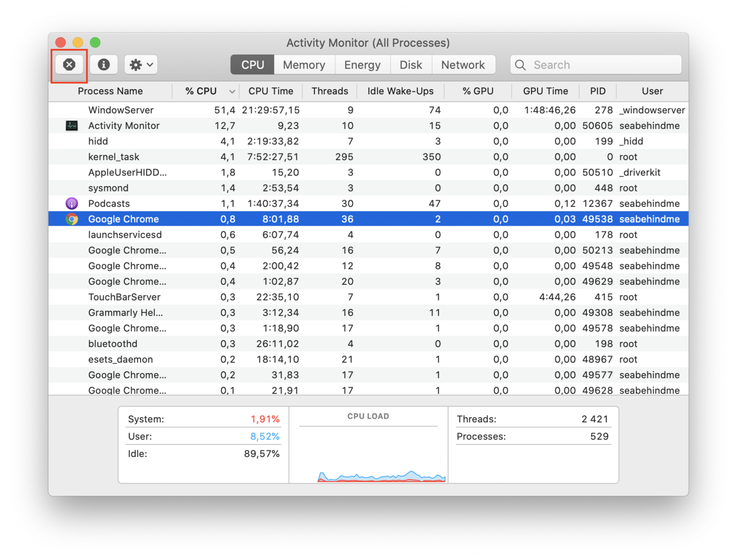Click the Activity Monitor process icon
The width and height of the screenshot is (737, 560).
(x=71, y=125)
